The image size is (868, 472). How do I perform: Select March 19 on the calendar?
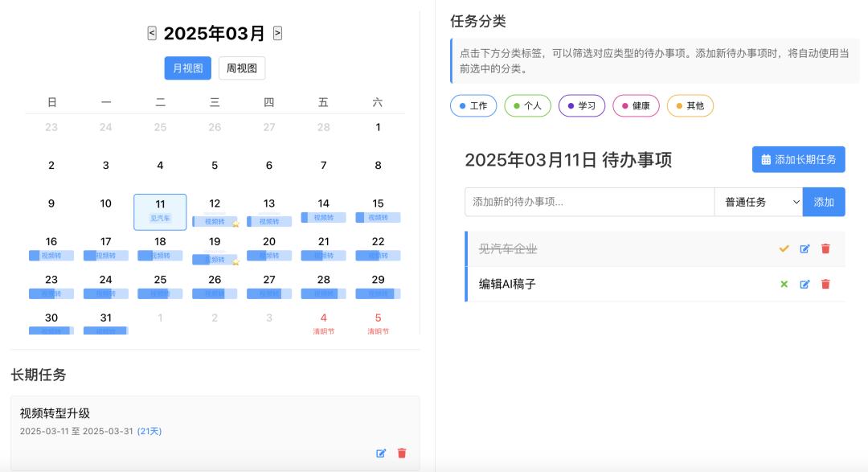coord(215,242)
